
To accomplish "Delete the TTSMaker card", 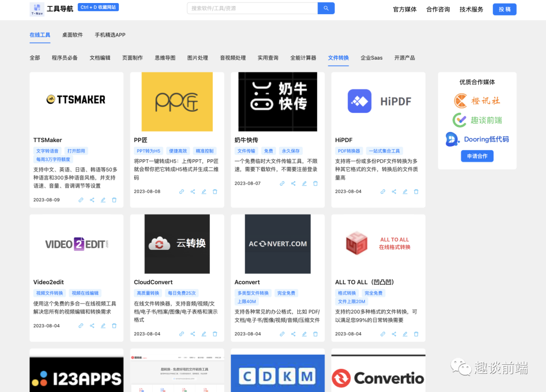I will click(114, 200).
